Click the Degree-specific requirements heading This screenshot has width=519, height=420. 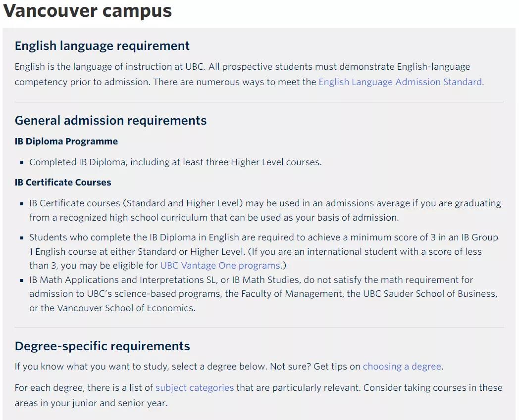[102, 346]
